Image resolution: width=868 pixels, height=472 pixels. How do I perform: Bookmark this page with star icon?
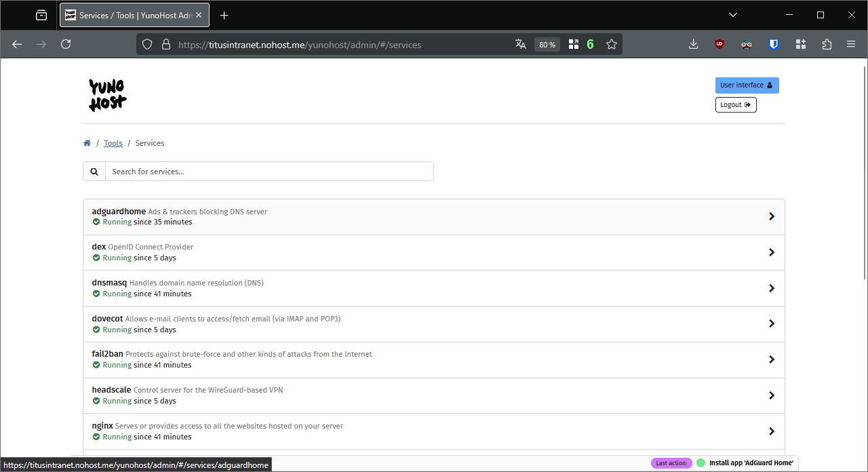pyautogui.click(x=612, y=44)
